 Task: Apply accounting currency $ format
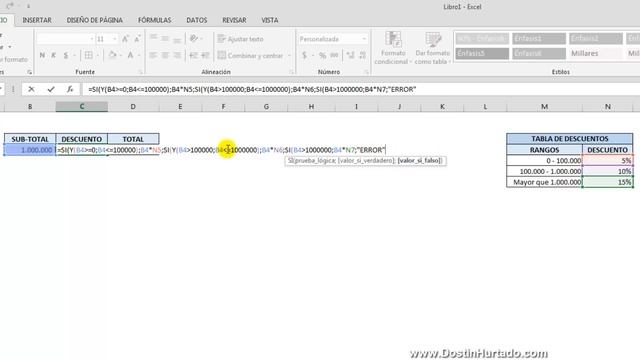tap(304, 55)
